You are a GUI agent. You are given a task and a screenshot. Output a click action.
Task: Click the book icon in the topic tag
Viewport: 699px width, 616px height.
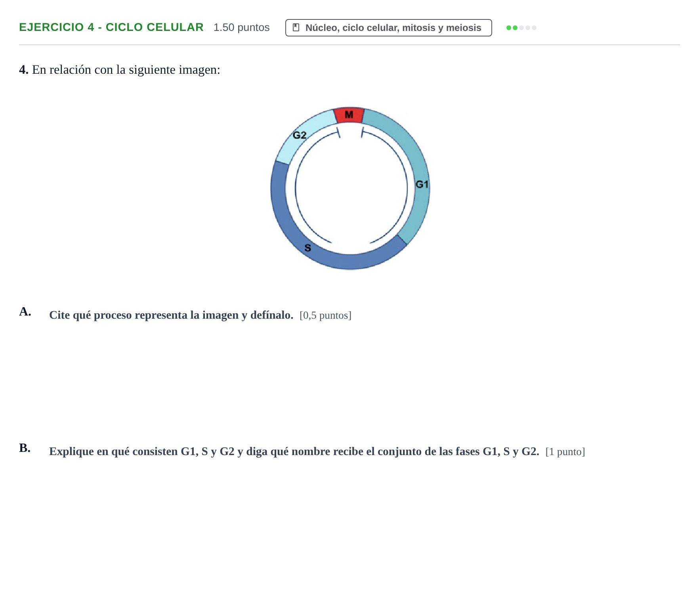click(x=296, y=28)
